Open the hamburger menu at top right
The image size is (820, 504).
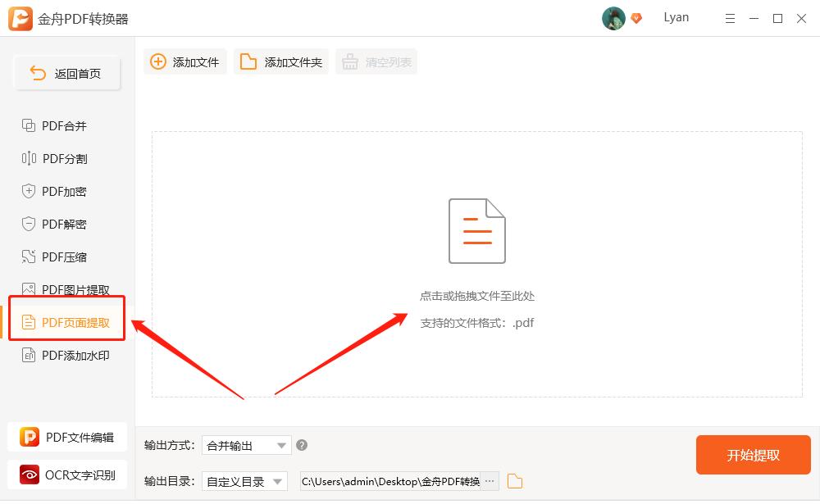[730, 18]
